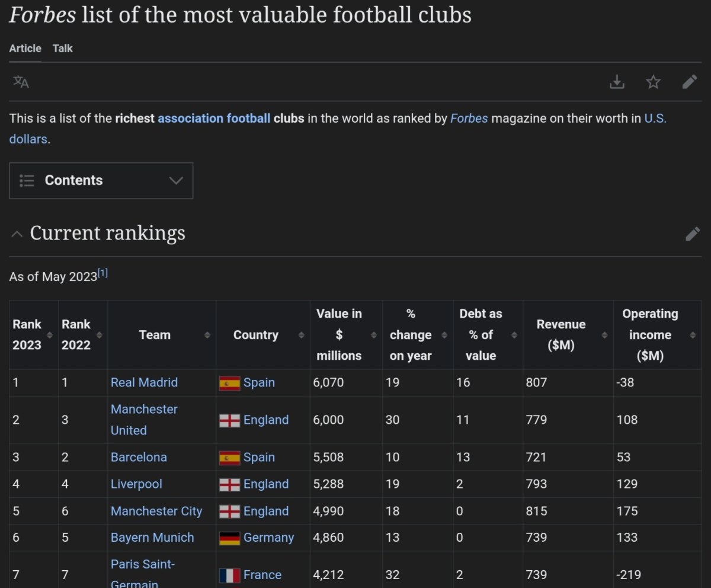Screen dimensions: 711x588
Task: Follow the Forbes magazine link
Action: pyautogui.click(x=469, y=118)
